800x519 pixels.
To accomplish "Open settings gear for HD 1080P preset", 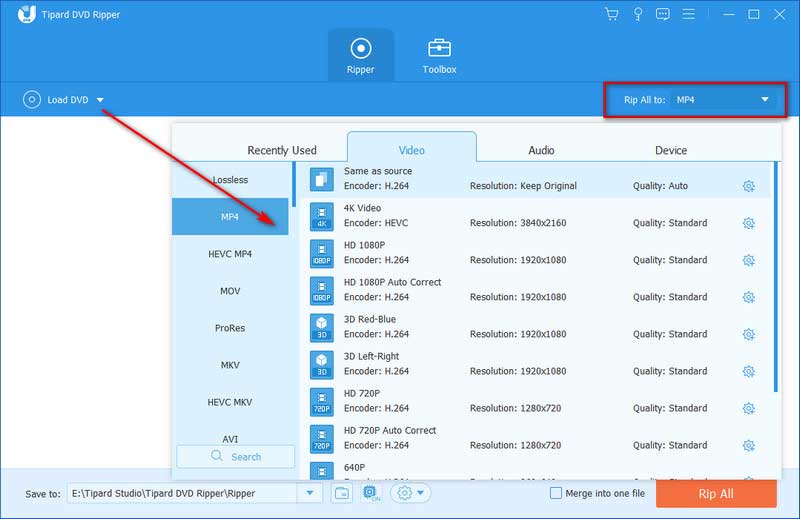I will 748,260.
